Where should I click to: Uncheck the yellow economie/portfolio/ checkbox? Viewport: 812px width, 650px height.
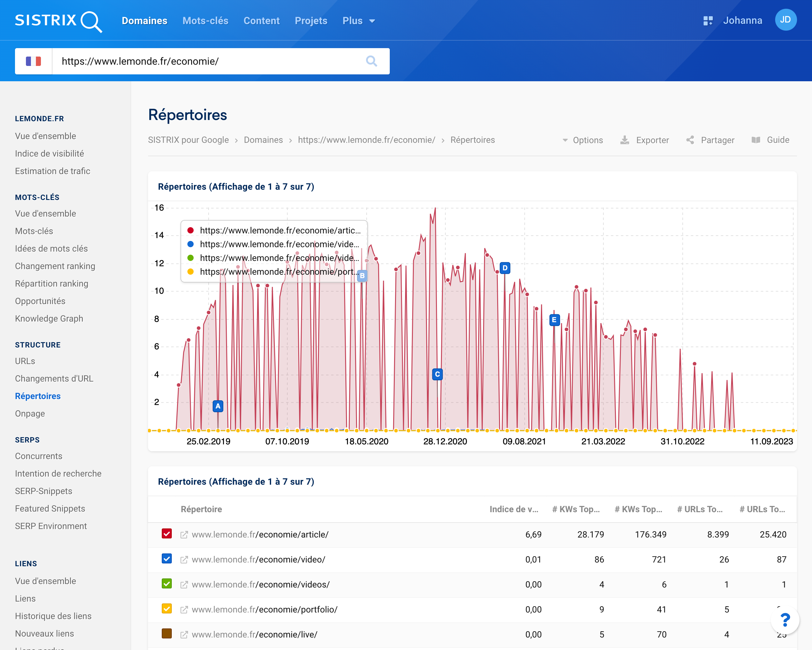pyautogui.click(x=167, y=608)
